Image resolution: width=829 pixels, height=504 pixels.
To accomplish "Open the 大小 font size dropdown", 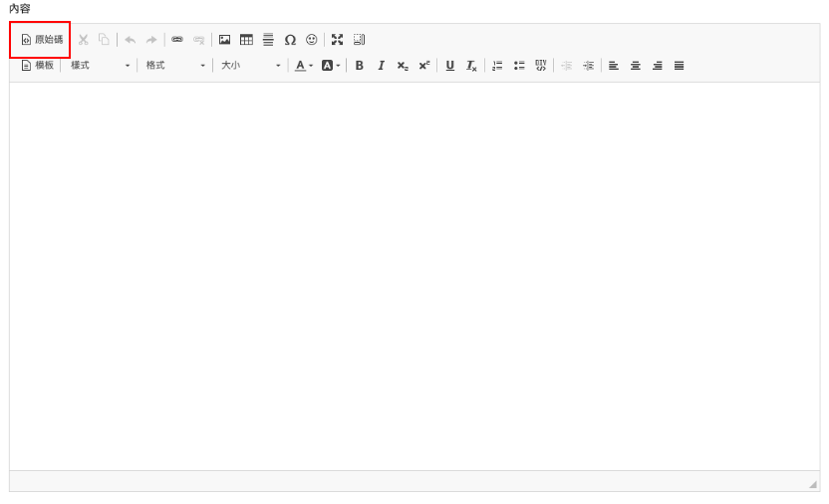I will [250, 66].
